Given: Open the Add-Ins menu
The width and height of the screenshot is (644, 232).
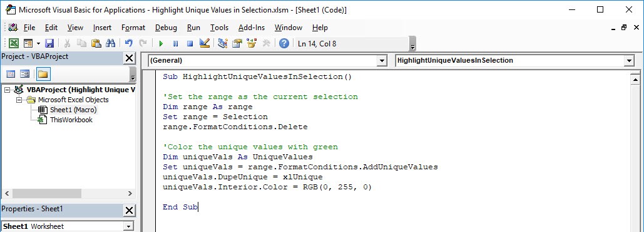Looking at the screenshot, I should 252,28.
